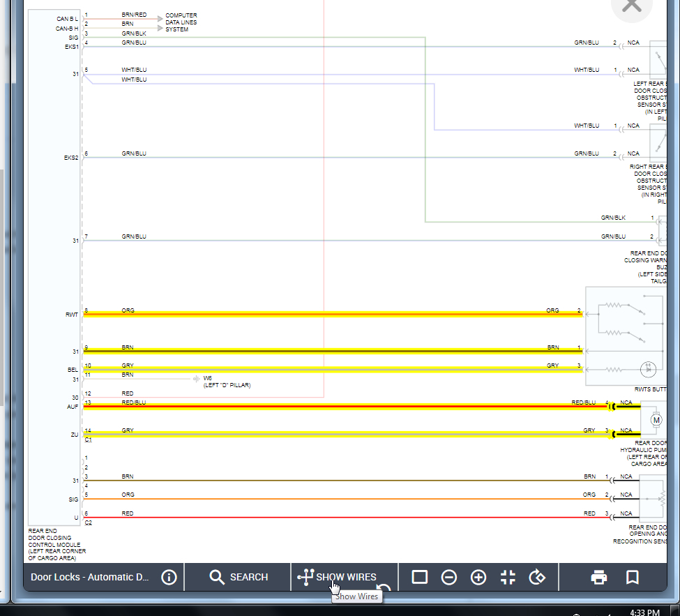
Task: Toggle the SHOW WIRES button
Action: [337, 577]
